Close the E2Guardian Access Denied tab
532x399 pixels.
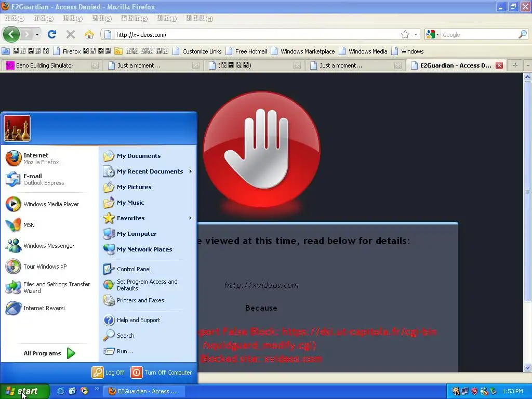click(499, 65)
